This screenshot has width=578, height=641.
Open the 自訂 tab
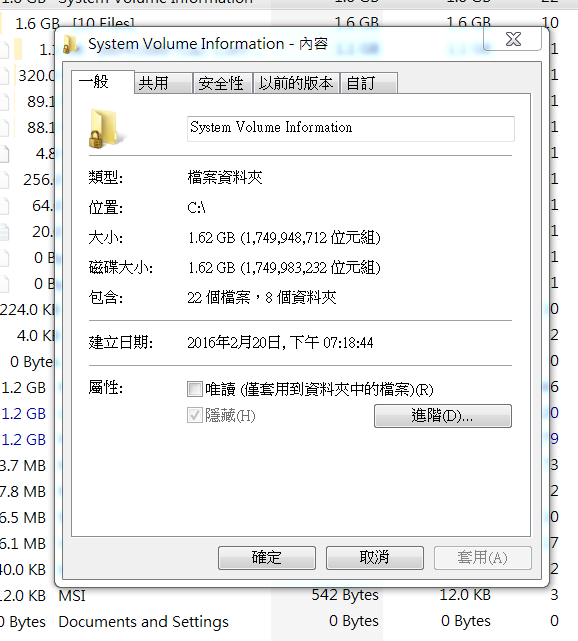pyautogui.click(x=369, y=83)
